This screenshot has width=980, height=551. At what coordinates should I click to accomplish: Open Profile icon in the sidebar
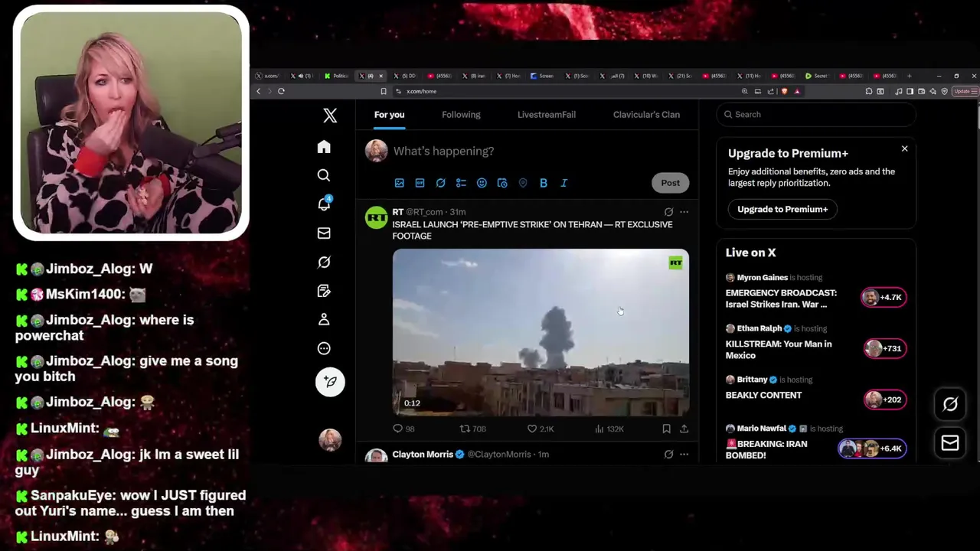tap(324, 319)
